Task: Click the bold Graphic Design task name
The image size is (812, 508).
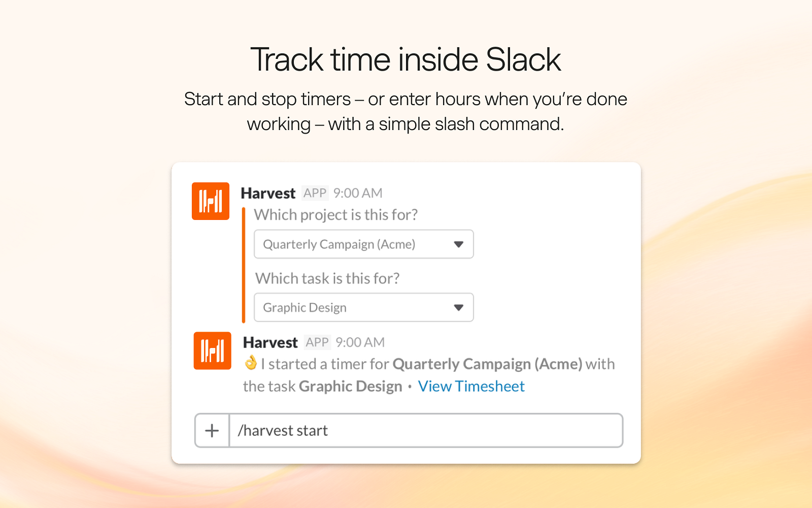Action: pyautogui.click(x=350, y=386)
